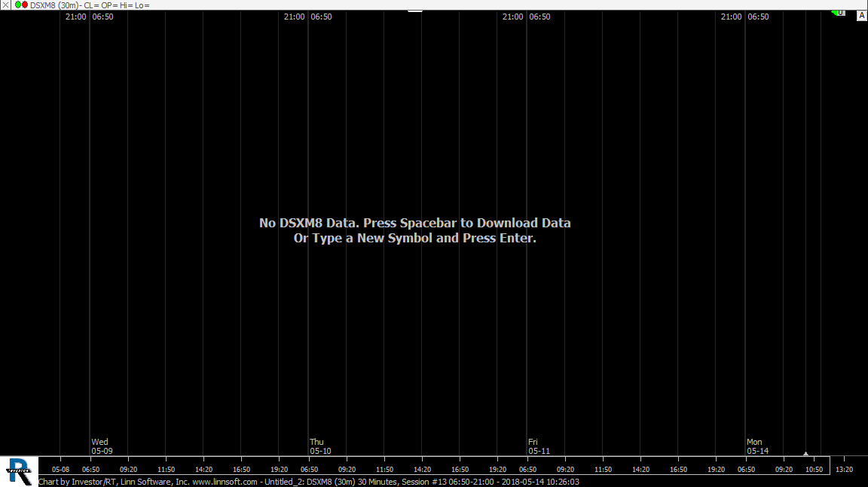Click the 13:20 label on time axis
Image resolution: width=868 pixels, height=487 pixels.
pos(844,469)
